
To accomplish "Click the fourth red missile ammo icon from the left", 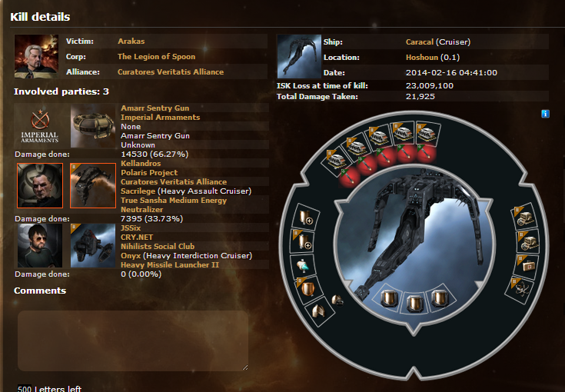I will pyautogui.click(x=406, y=153).
